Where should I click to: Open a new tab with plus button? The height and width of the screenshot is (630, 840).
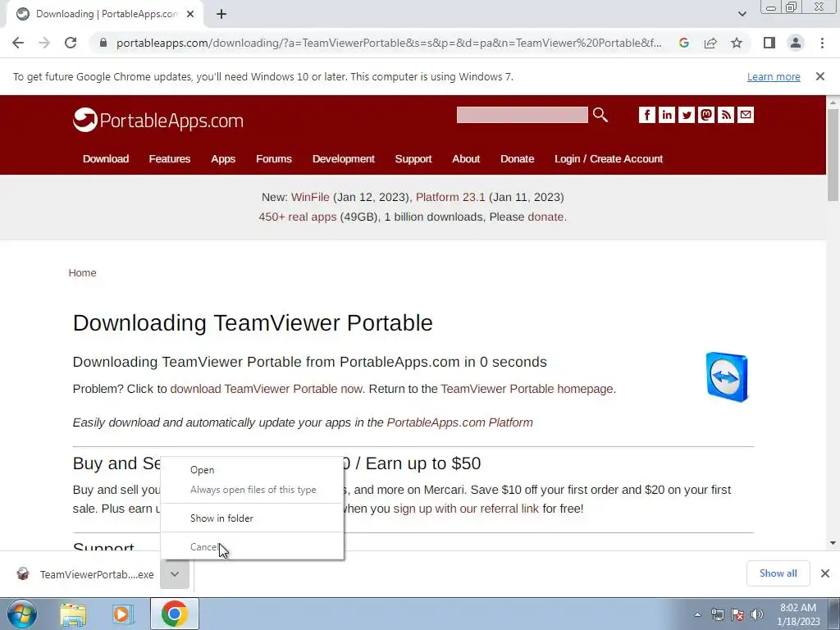[x=221, y=14]
